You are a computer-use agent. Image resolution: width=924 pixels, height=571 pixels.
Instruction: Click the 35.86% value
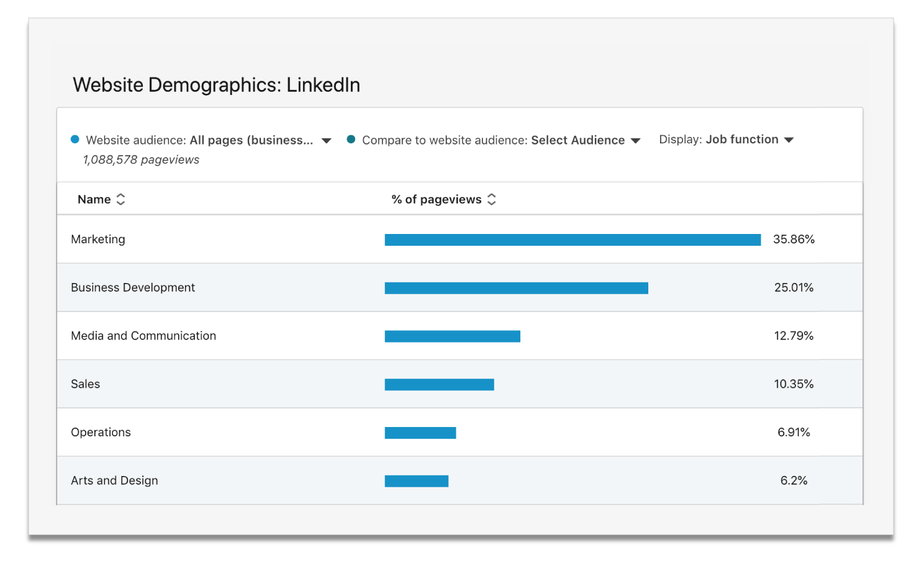(x=794, y=240)
